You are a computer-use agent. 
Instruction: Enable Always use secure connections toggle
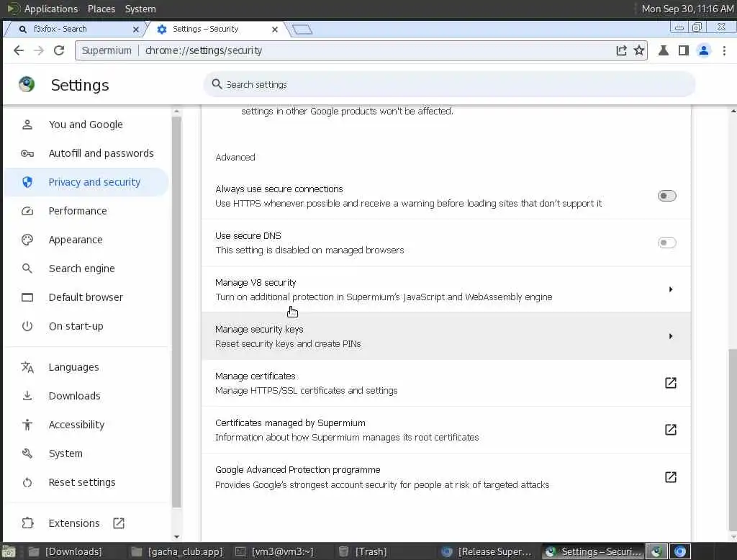point(667,196)
